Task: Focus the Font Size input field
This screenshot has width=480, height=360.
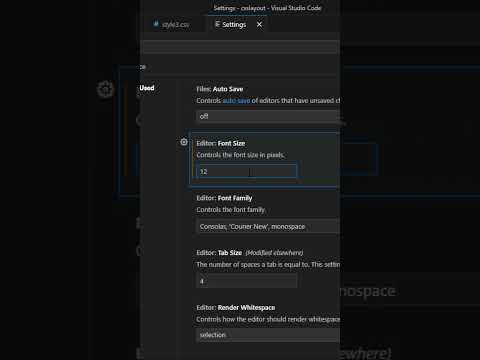Action: tap(246, 171)
